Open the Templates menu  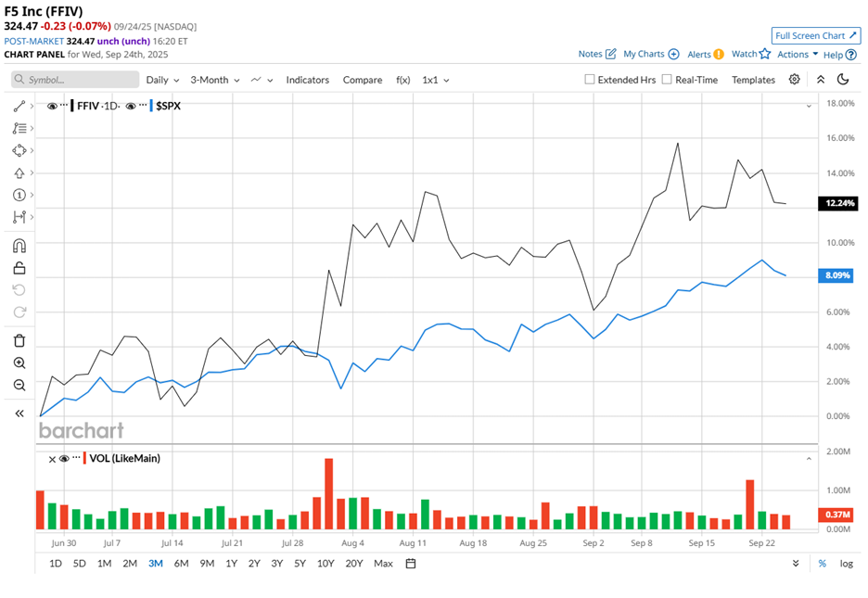(x=753, y=80)
